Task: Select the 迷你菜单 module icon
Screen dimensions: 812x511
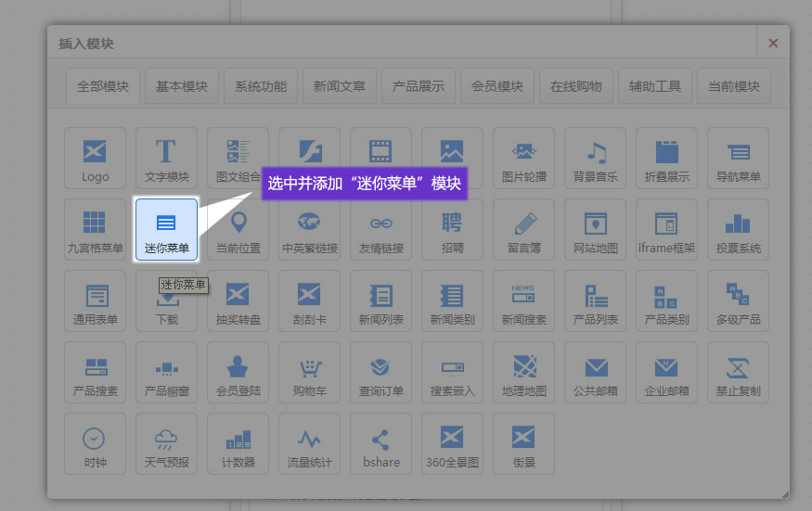Action: 166,229
